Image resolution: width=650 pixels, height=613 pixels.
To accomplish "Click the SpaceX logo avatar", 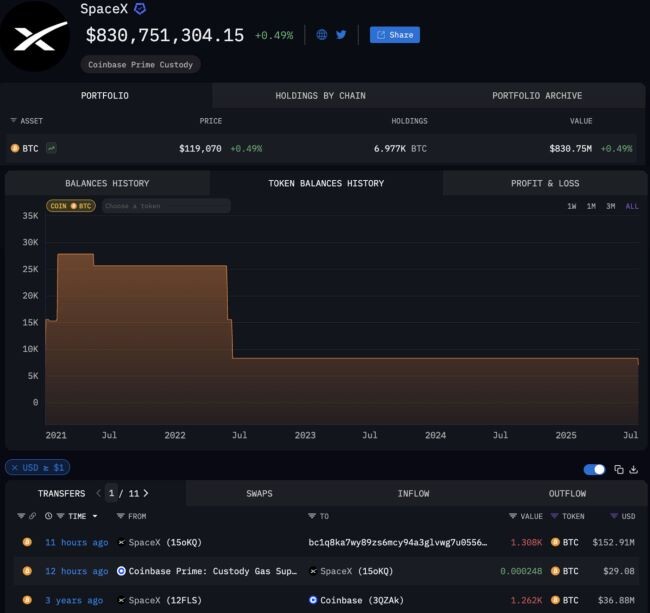I will (34, 36).
